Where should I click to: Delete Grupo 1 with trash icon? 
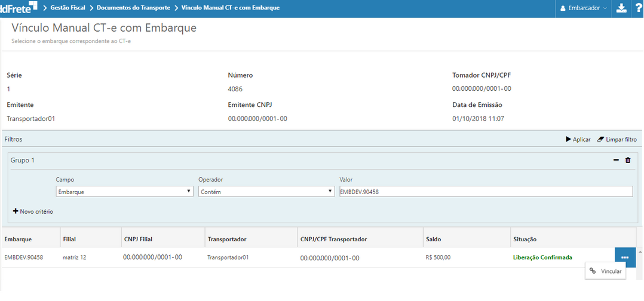point(628,160)
